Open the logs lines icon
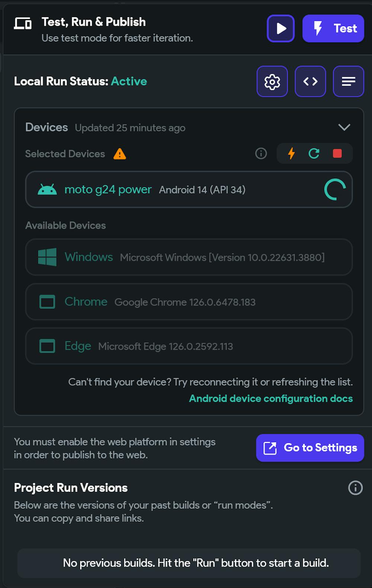The width and height of the screenshot is (372, 588). click(x=348, y=82)
